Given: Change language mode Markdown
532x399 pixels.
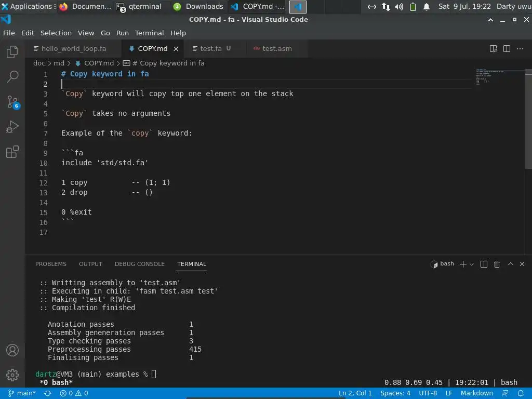Looking at the screenshot, I should [477, 393].
